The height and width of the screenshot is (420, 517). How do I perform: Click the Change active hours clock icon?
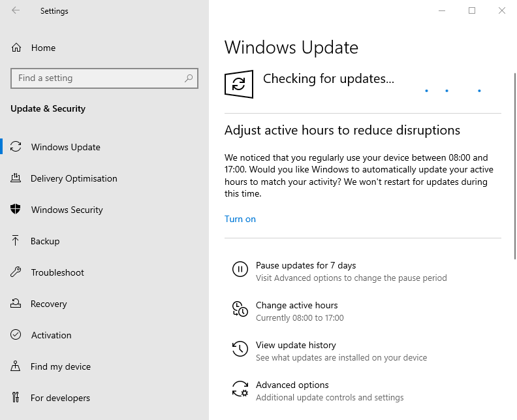(240, 309)
